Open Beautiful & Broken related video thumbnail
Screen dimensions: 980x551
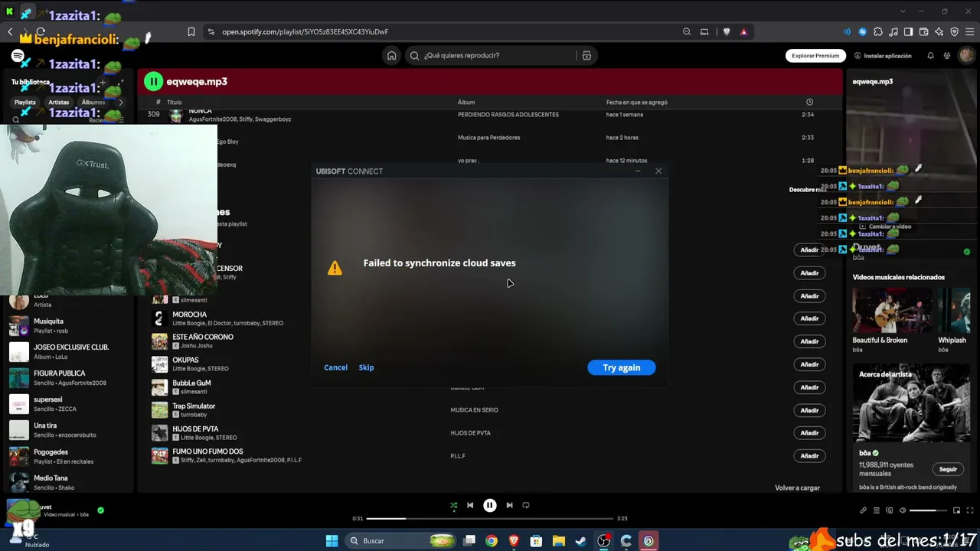point(892,310)
